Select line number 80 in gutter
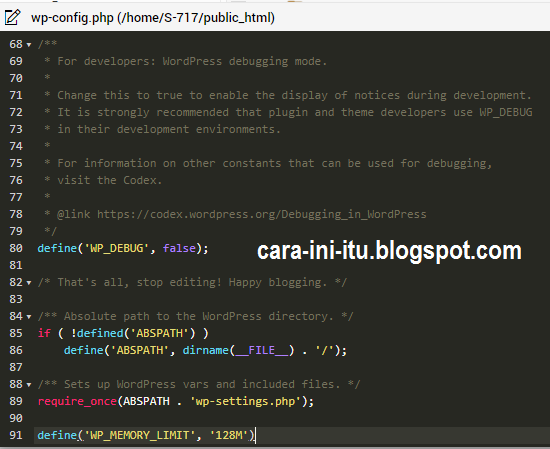Viewport: 550px width, 449px height. [16, 248]
